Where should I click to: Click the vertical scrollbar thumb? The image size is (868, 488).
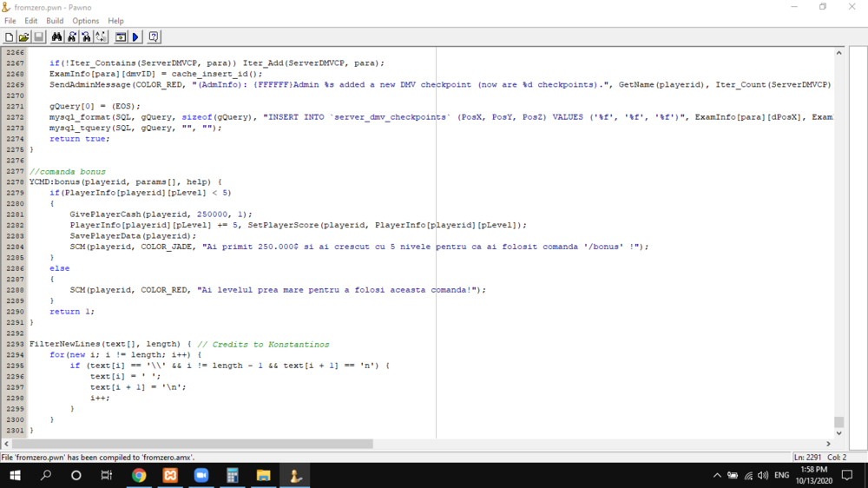[839, 422]
